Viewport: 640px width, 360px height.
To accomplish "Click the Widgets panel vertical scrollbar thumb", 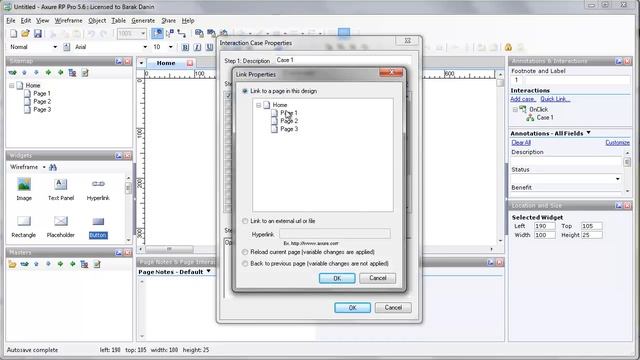I will [x=128, y=188].
